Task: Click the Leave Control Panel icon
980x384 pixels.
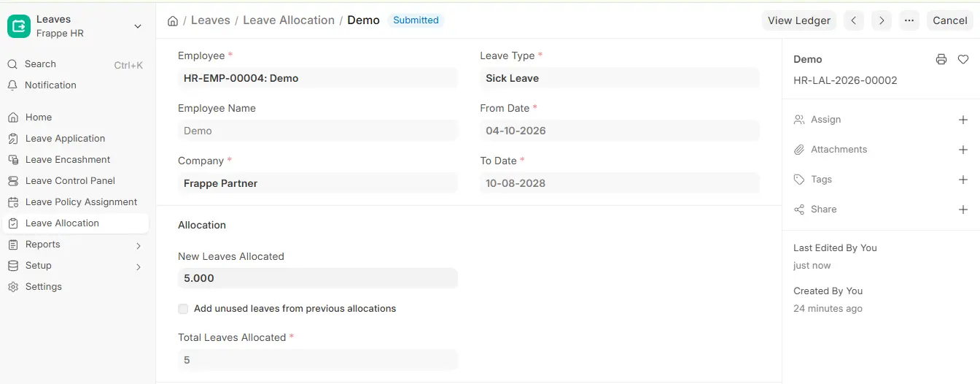Action: click(x=12, y=181)
